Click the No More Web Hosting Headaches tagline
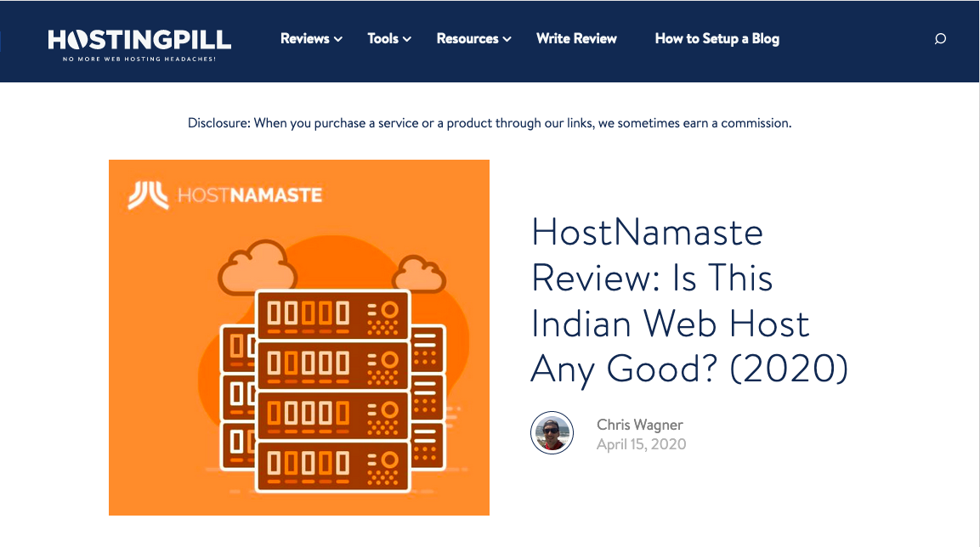Image resolution: width=980 pixels, height=547 pixels. (139, 59)
